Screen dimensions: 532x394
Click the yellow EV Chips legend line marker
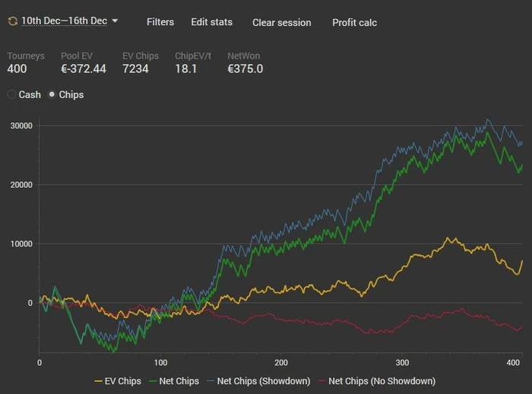[99, 380]
